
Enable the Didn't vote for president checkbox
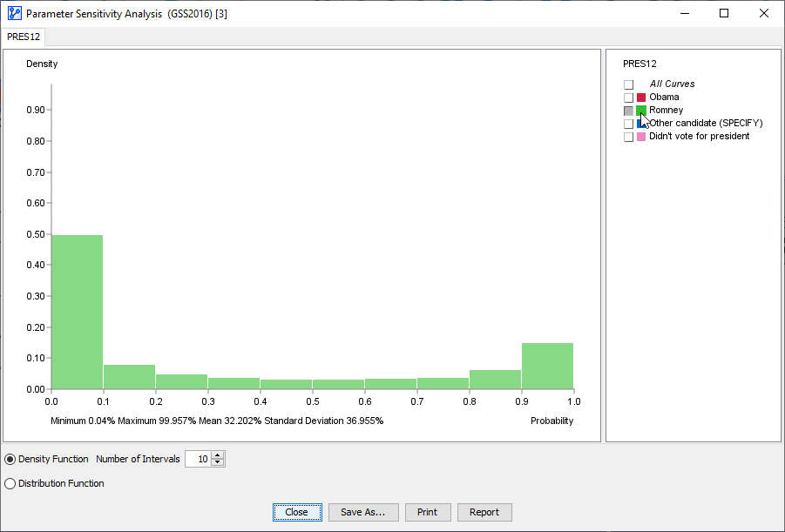tap(628, 136)
